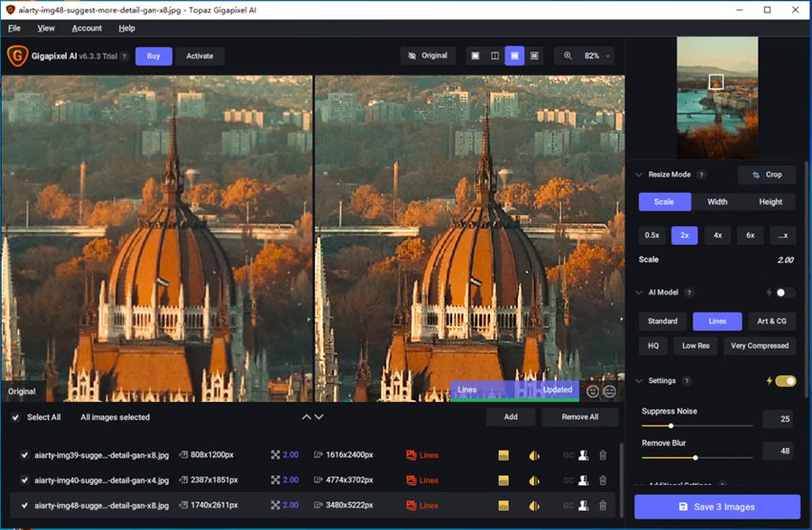
Task: Uncheck the aiarty-img48 file checkbox
Action: pos(24,504)
